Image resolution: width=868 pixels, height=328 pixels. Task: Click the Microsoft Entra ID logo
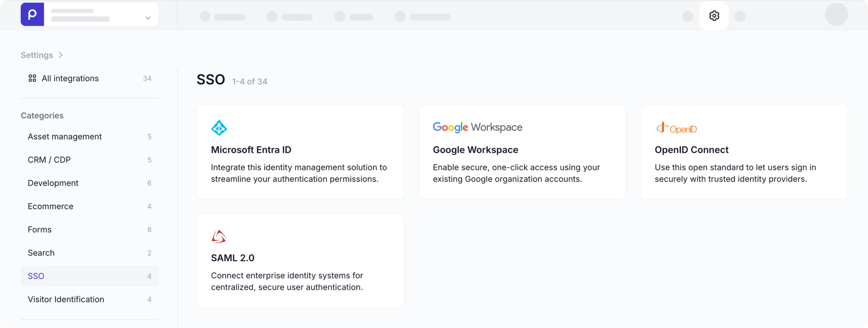(219, 128)
